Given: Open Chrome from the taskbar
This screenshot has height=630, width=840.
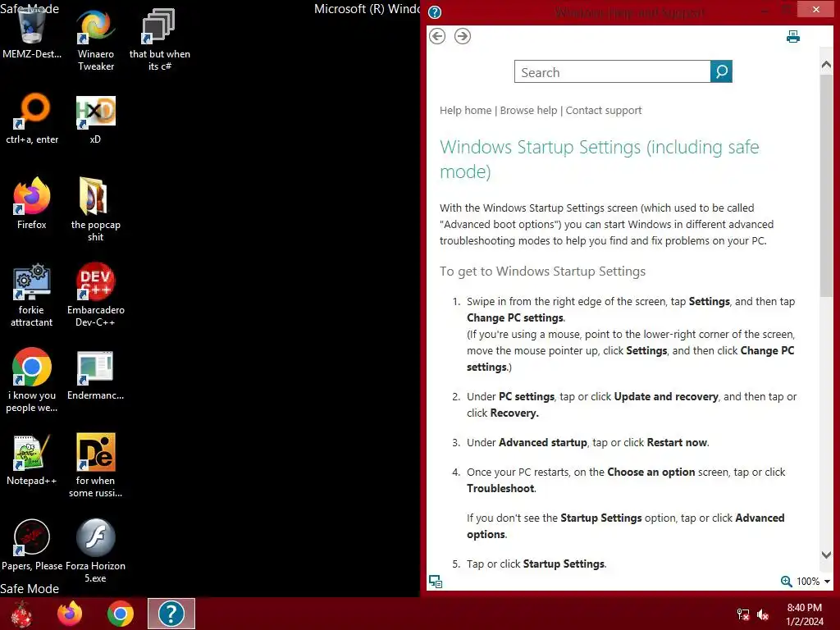Looking at the screenshot, I should pyautogui.click(x=121, y=614).
